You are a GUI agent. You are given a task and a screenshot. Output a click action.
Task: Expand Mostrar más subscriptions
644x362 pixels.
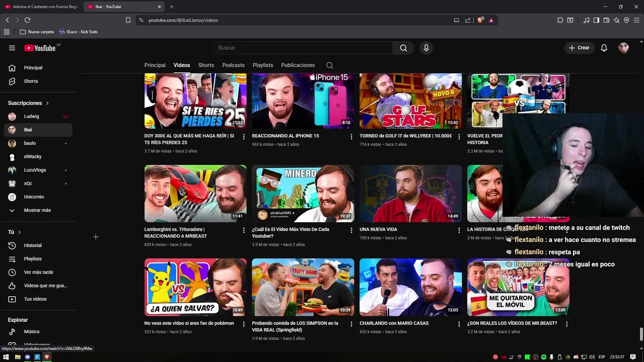[37, 210]
